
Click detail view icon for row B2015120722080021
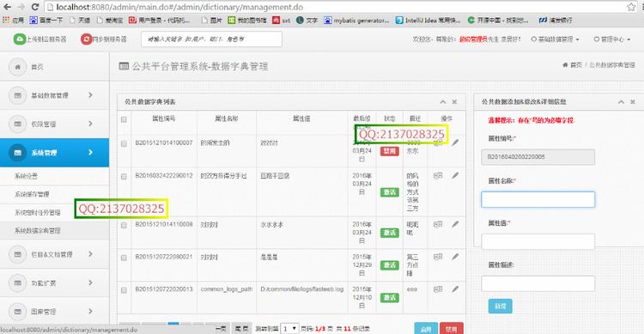[438, 257]
